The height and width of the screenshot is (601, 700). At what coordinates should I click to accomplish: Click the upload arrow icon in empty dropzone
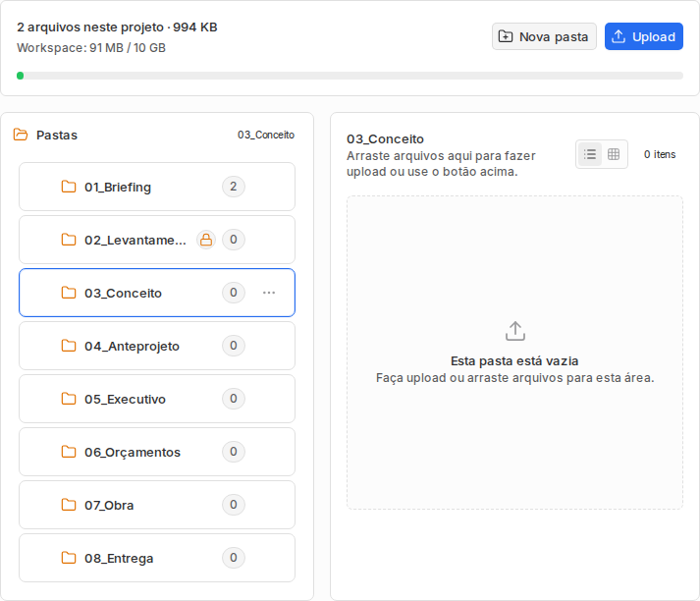(515, 331)
